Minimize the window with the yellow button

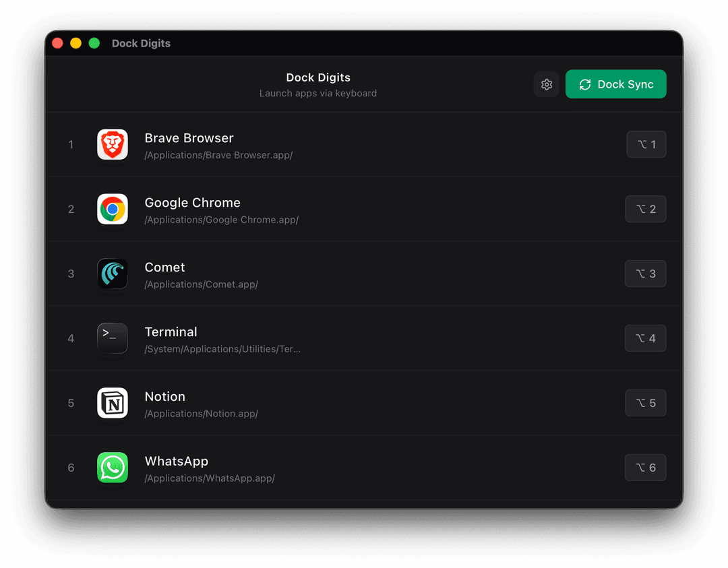tap(75, 43)
